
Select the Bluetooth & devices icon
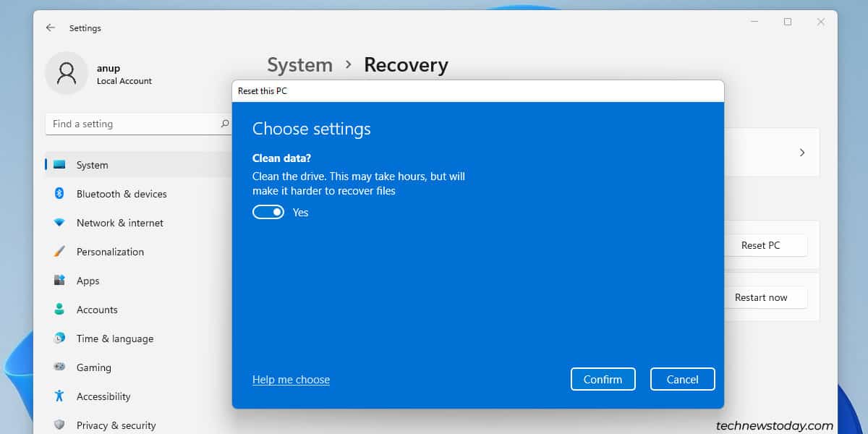(x=61, y=194)
